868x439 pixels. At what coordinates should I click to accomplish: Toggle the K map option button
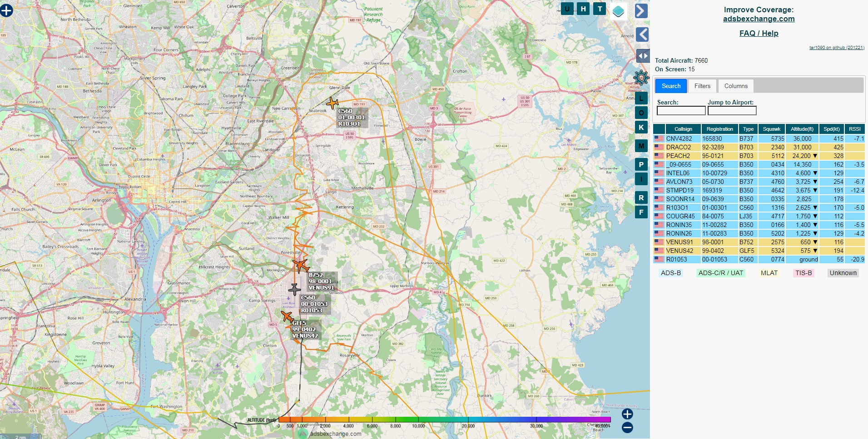(641, 127)
